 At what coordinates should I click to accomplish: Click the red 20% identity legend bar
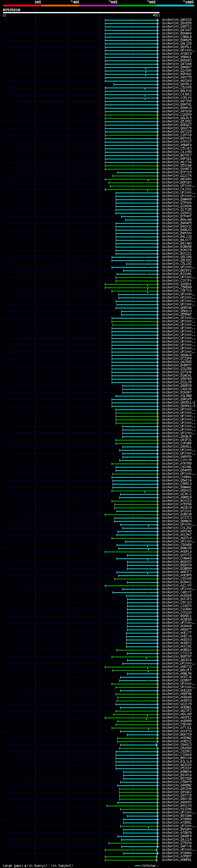tap(22, 6)
